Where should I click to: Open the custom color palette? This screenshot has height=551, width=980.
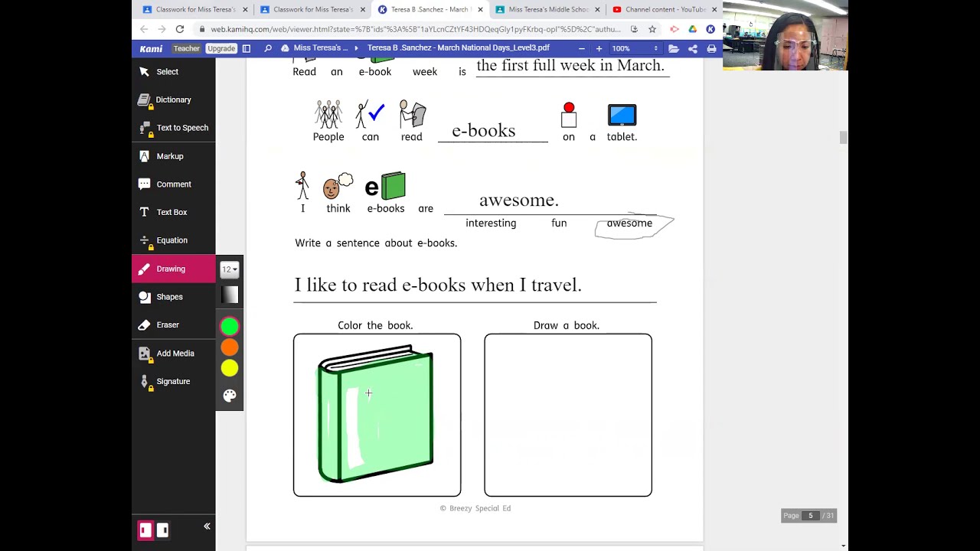tap(230, 396)
